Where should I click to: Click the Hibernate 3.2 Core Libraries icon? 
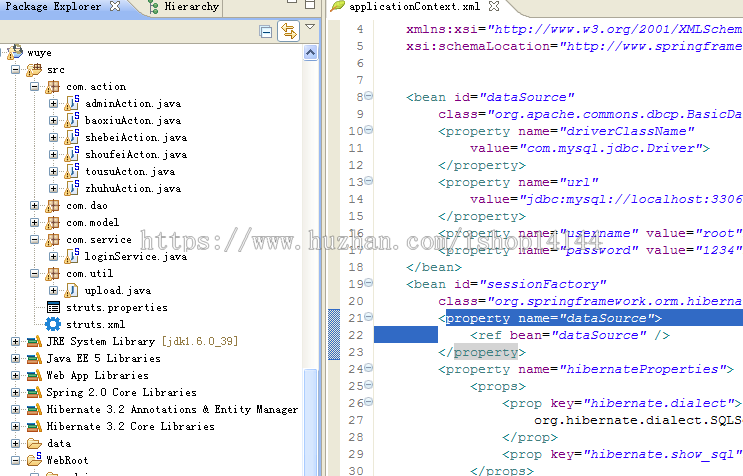pos(34,427)
